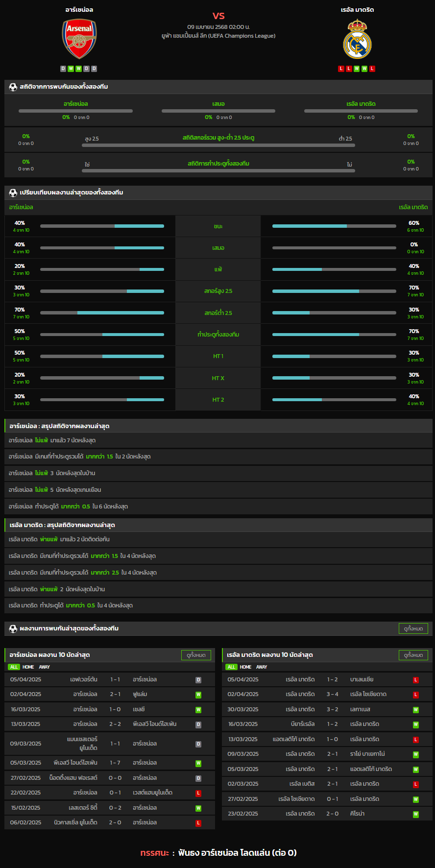The height and width of the screenshot is (868, 435).
Task: Click Arsenal win percentage bar showing 40%
Action: click(102, 226)
